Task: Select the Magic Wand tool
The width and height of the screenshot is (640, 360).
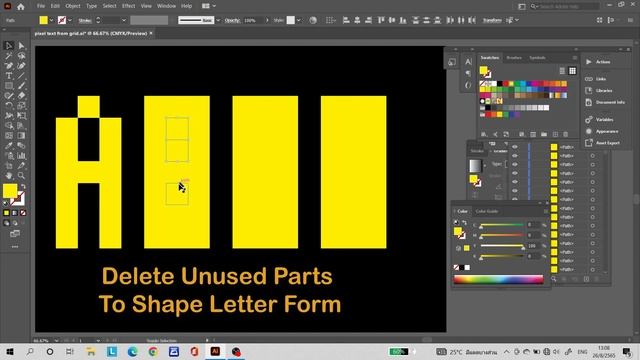Action: coord(9,56)
